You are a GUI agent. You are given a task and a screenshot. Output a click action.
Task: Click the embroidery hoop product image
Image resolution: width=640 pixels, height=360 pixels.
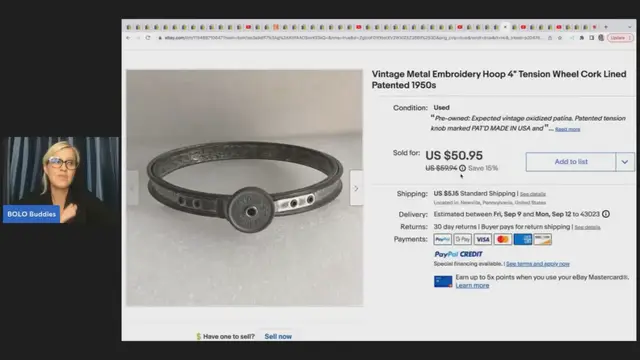click(244, 188)
